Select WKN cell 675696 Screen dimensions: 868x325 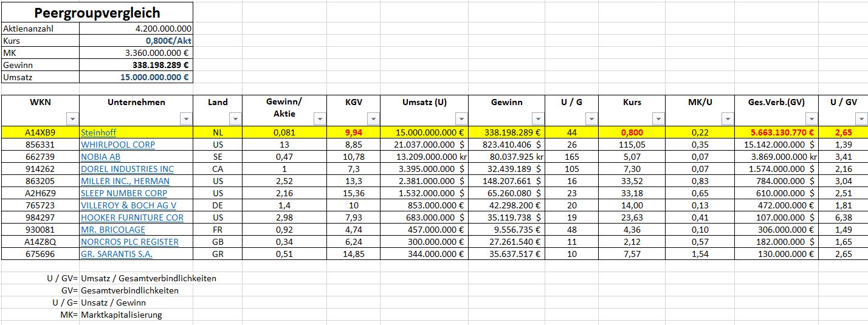(x=40, y=254)
